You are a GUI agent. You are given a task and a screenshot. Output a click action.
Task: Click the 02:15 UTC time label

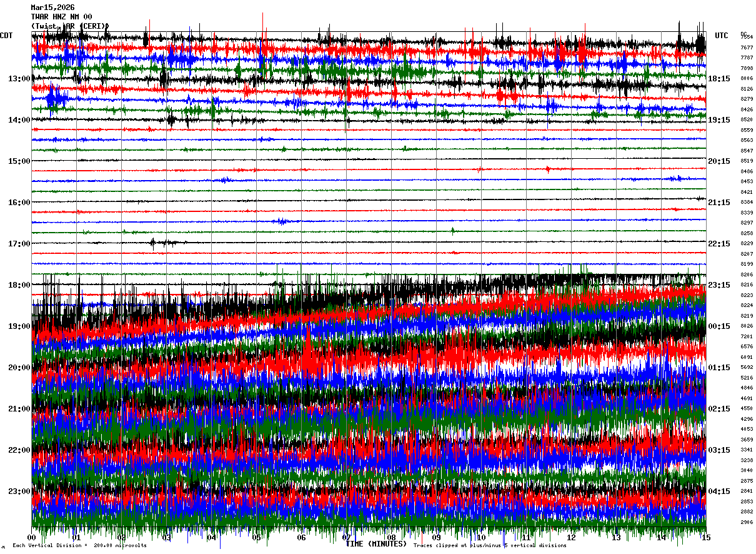click(719, 409)
